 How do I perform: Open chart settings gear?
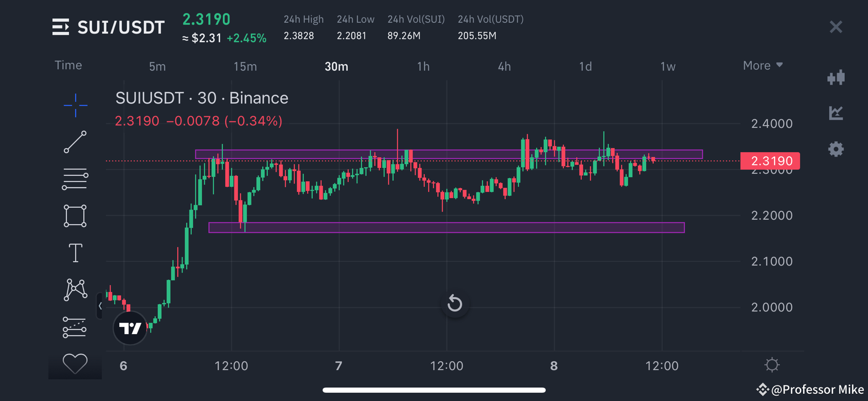point(836,149)
